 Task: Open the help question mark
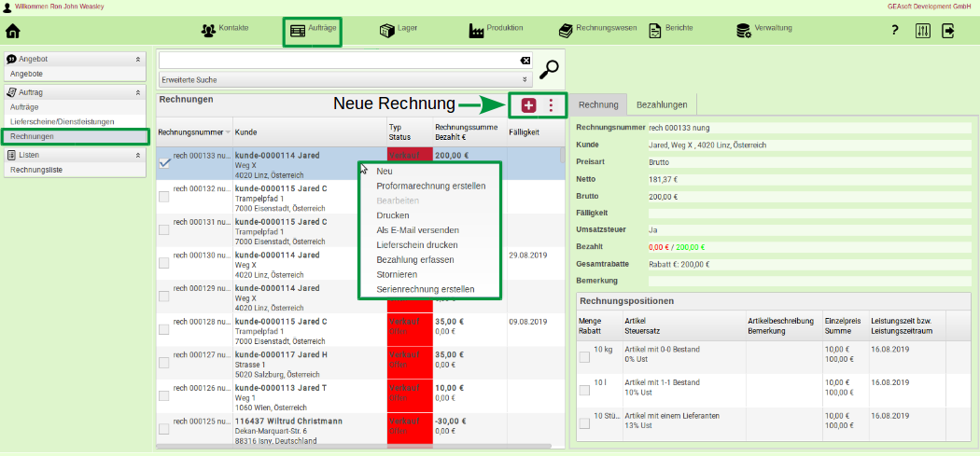coord(894,31)
